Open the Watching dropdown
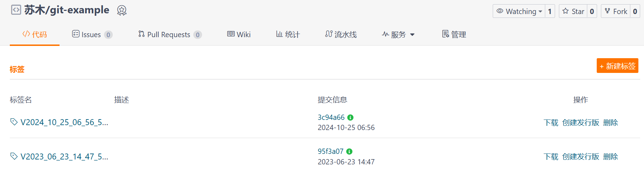 pyautogui.click(x=519, y=11)
